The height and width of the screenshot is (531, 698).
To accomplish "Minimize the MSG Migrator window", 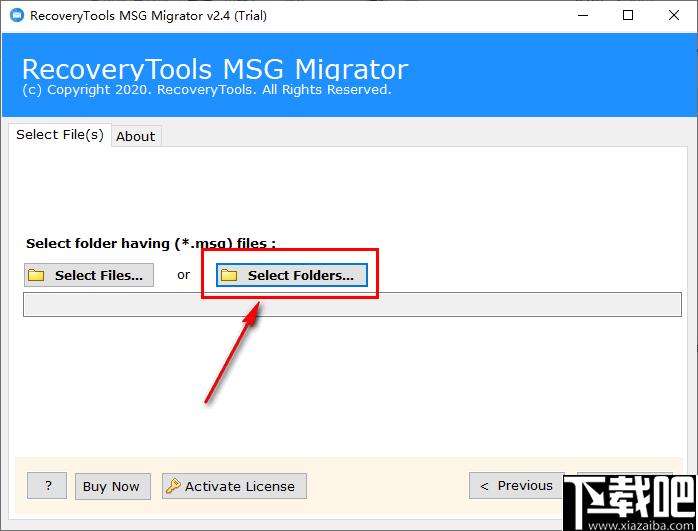I will click(583, 16).
